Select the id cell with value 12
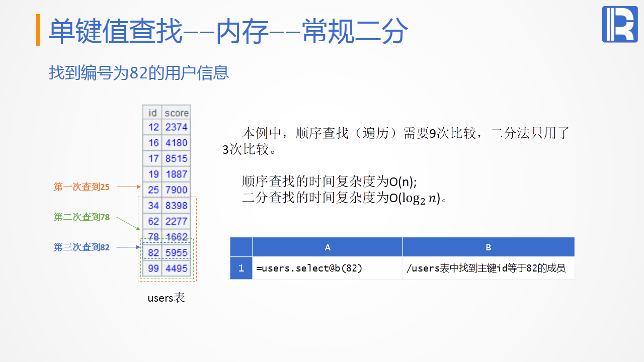This screenshot has width=644, height=362. tap(152, 127)
